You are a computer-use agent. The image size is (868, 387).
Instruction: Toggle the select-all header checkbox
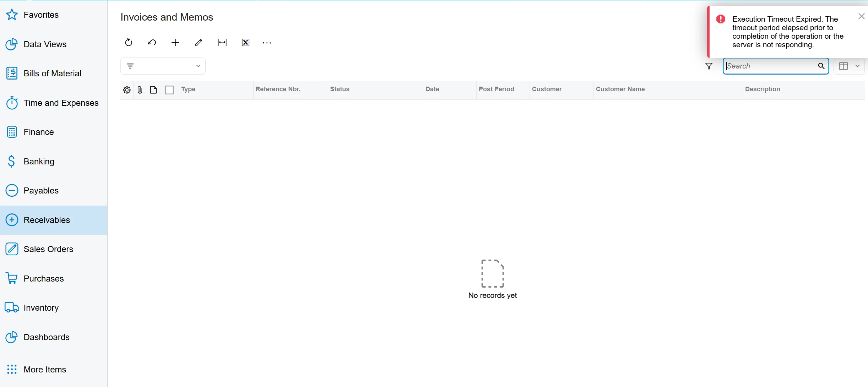point(169,90)
